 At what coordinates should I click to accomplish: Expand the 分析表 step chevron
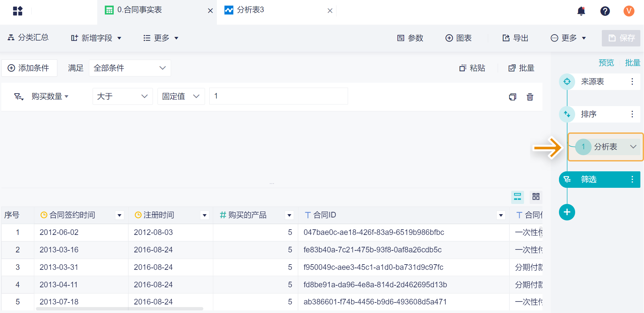tap(633, 147)
